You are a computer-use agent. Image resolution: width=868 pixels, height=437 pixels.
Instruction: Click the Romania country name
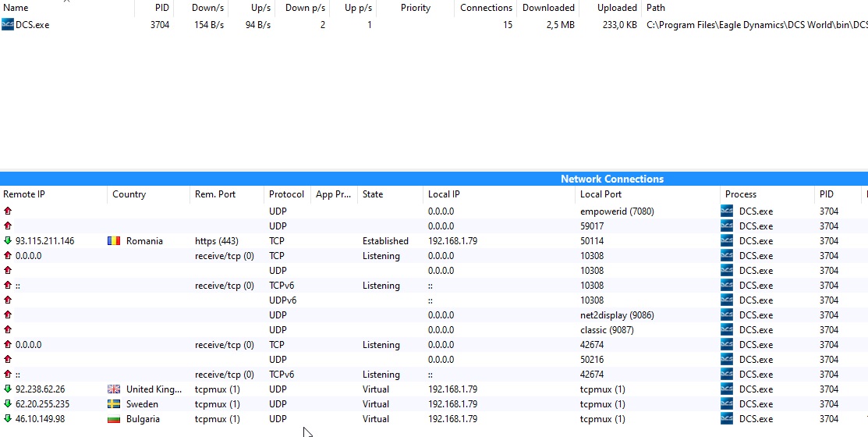(x=144, y=241)
